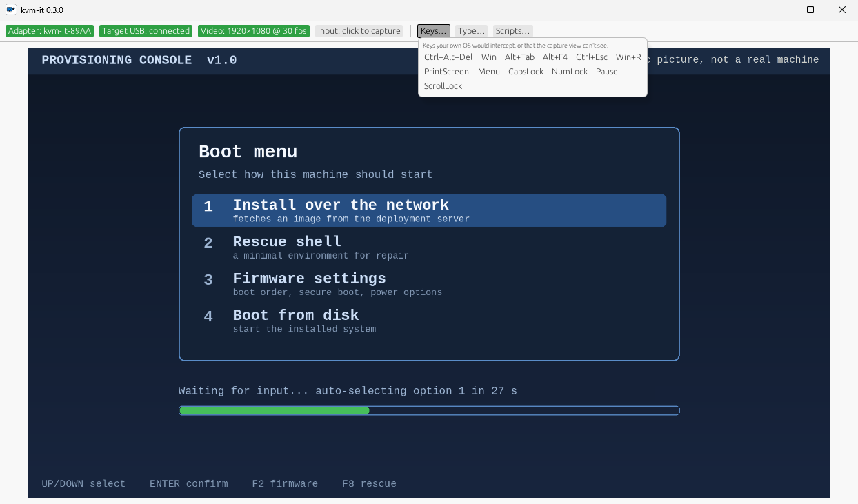Image resolution: width=858 pixels, height=504 pixels.
Task: Send Alt+F4 to the target
Action: (x=555, y=57)
